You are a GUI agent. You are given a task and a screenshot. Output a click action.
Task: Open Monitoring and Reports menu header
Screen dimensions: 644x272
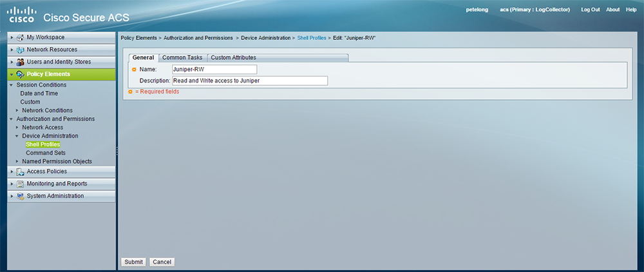62,184
